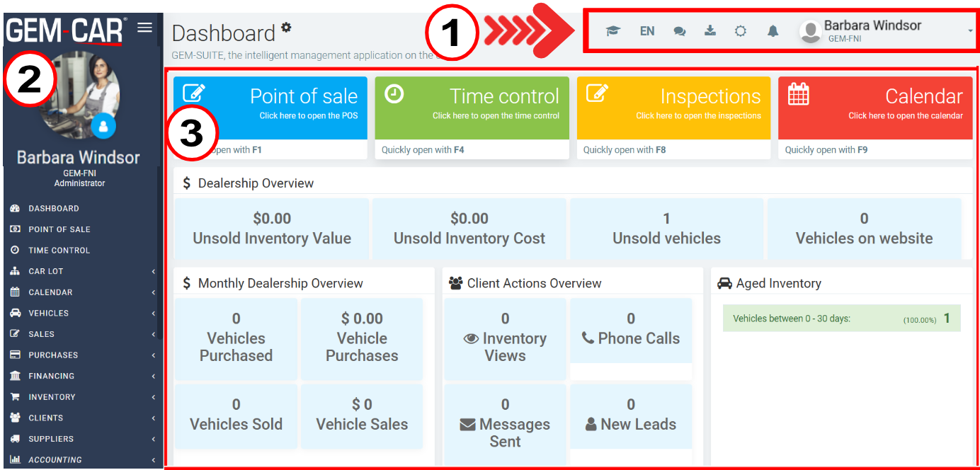Screen dimensions: 980x470
Task: Click the red Calendar tile icon
Action: [798, 93]
